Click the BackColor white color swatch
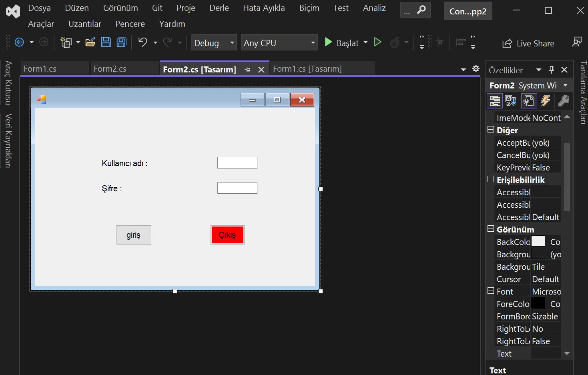The image size is (588, 375). (538, 241)
